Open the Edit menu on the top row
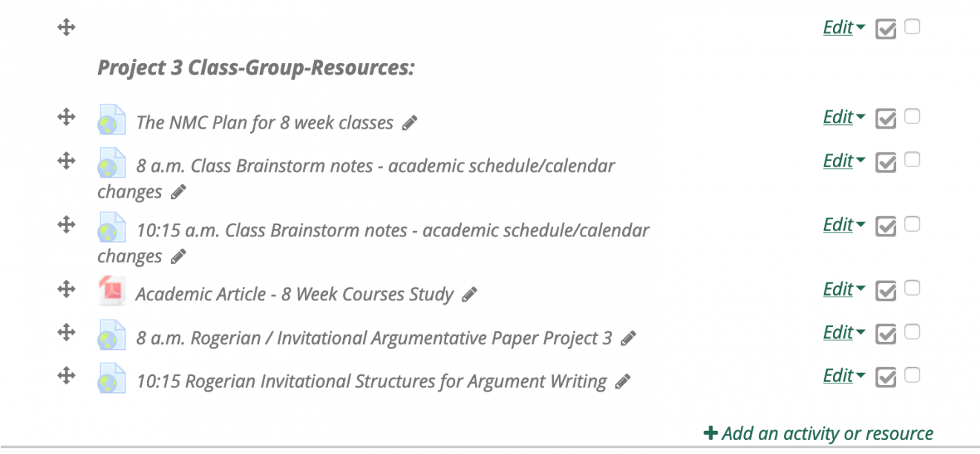Screen dimensions: 980x454 837,27
